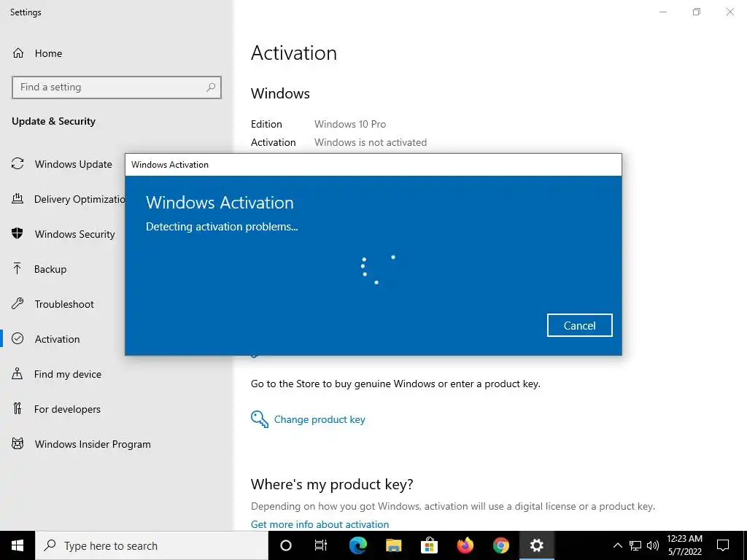
Task: Open Windows Update section
Action: (74, 164)
